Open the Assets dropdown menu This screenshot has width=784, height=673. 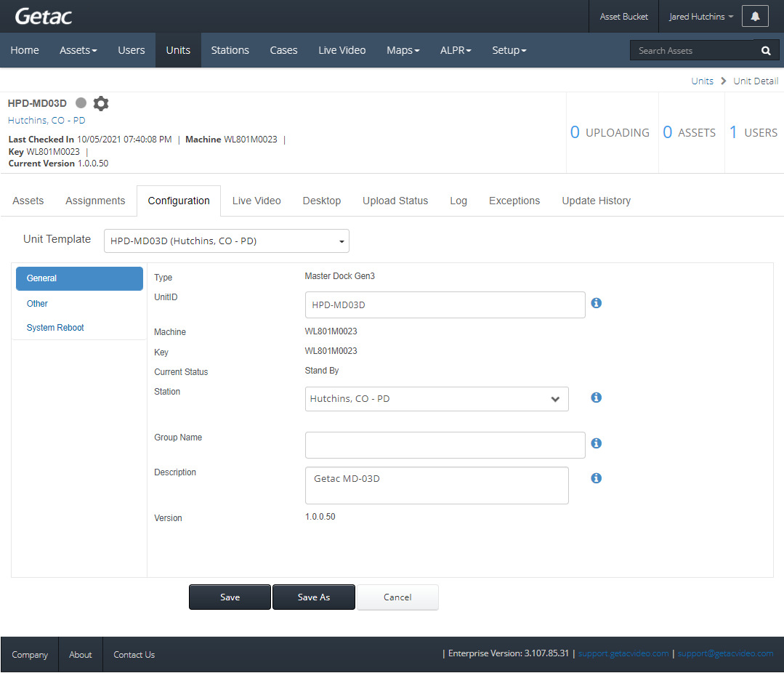(78, 50)
